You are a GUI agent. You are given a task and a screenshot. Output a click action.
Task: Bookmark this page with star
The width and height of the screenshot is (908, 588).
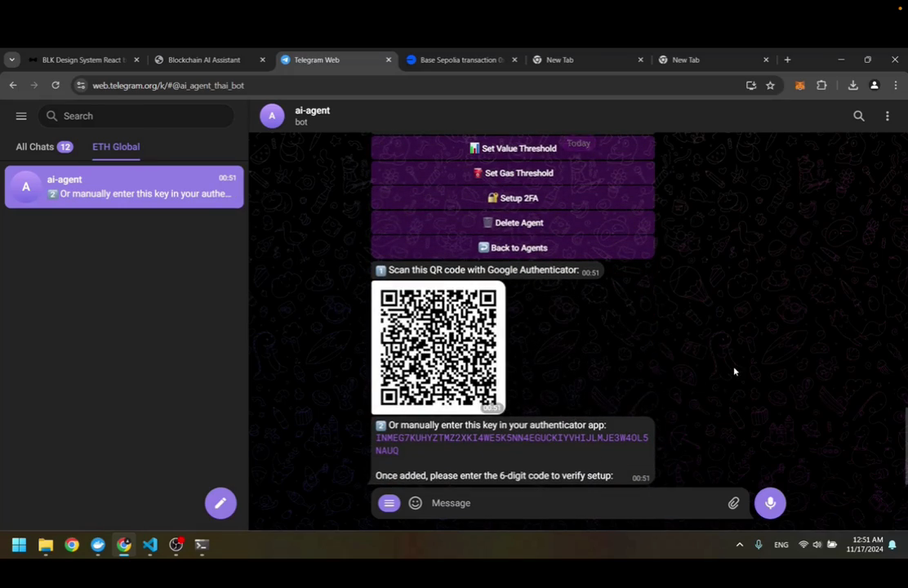click(x=770, y=86)
